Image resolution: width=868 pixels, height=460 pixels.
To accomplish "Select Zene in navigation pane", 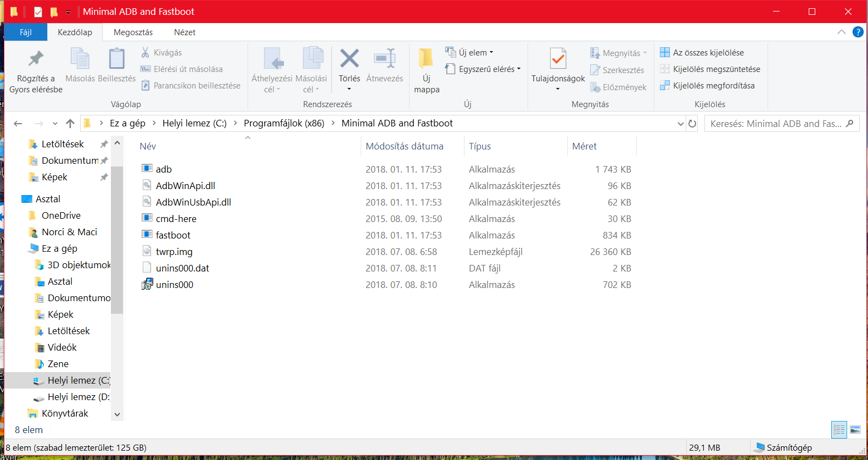I will (x=58, y=364).
